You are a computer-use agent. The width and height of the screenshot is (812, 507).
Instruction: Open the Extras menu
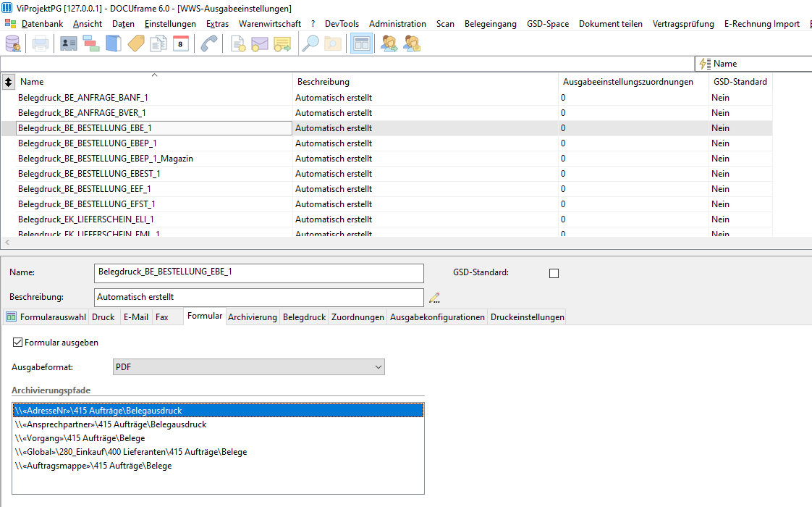click(x=218, y=24)
